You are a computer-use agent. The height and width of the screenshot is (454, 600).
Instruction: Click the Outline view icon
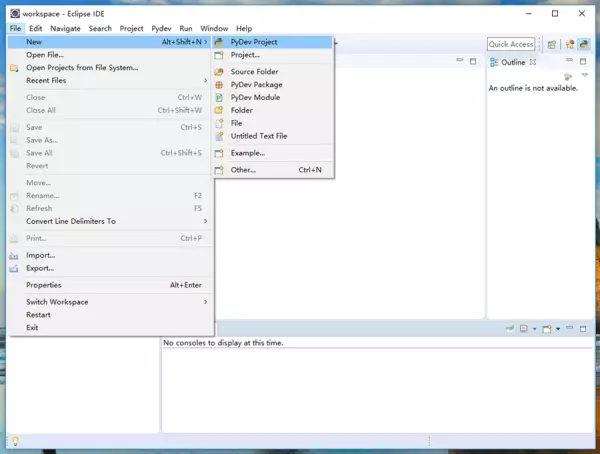494,62
